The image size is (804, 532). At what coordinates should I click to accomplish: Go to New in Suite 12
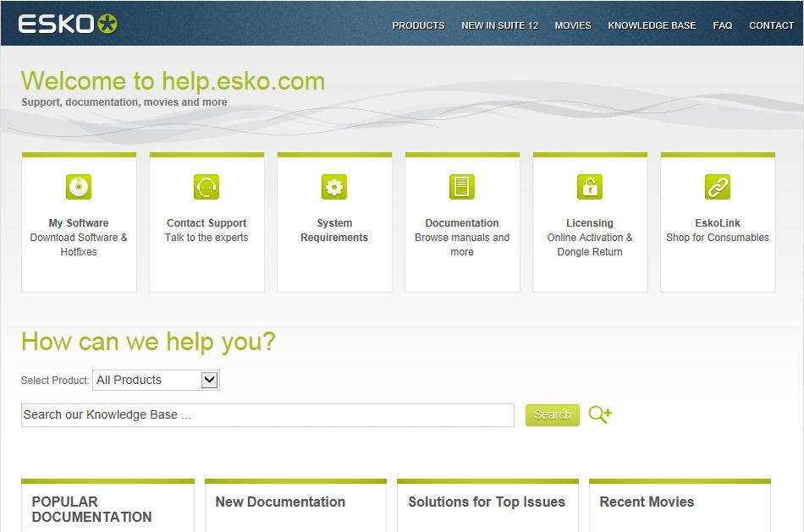tap(499, 25)
